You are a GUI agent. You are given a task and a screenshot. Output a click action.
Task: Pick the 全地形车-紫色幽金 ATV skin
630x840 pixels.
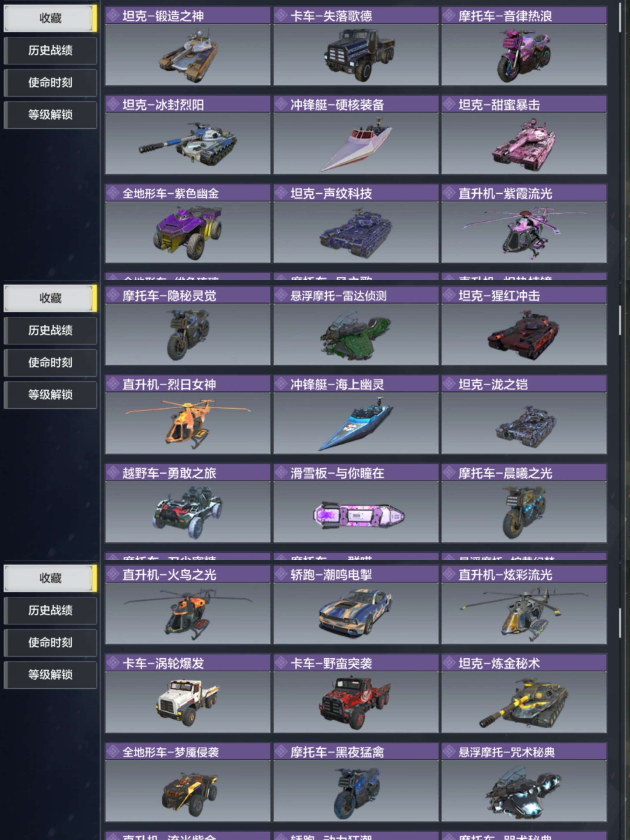point(188,232)
